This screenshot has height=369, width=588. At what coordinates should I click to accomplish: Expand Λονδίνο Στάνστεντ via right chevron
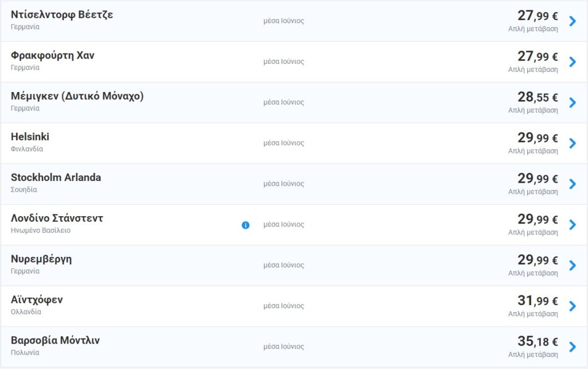pos(572,225)
